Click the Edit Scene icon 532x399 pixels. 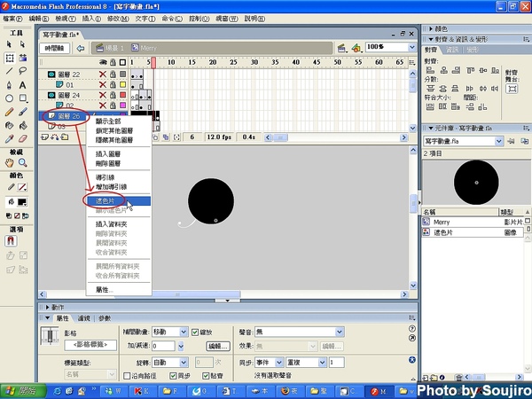click(x=341, y=48)
